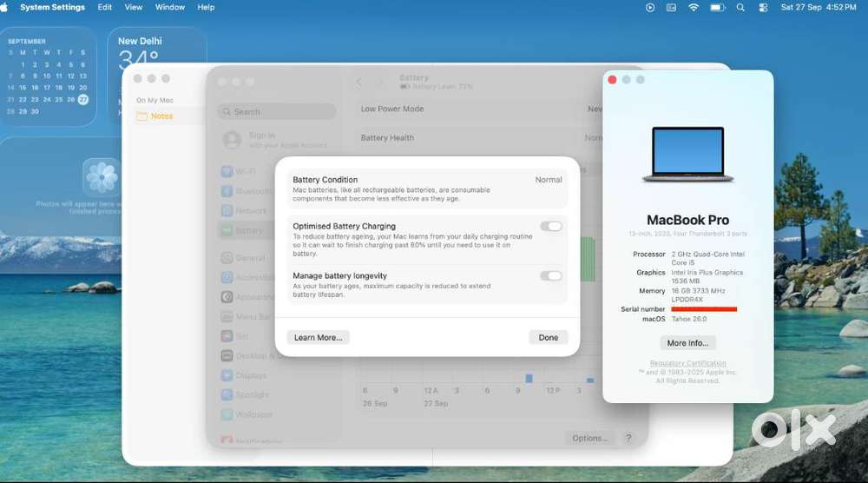Image resolution: width=868 pixels, height=483 pixels.
Task: Open the Regulatory Certification link
Action: coord(687,363)
